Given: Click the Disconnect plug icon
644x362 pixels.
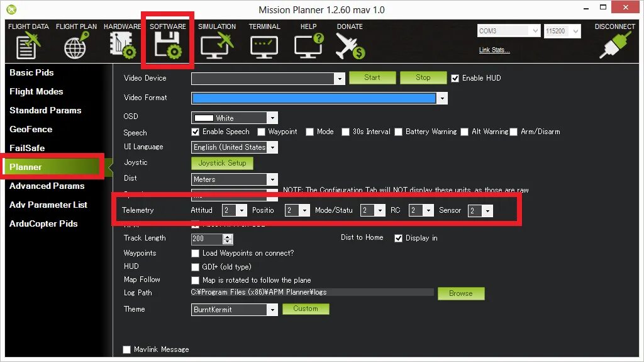Looking at the screenshot, I should pyautogui.click(x=615, y=45).
